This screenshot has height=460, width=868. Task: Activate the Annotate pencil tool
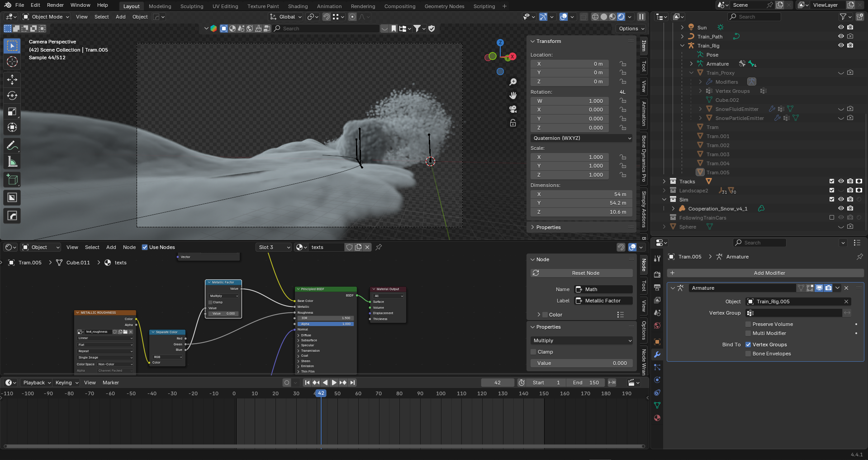[12, 146]
